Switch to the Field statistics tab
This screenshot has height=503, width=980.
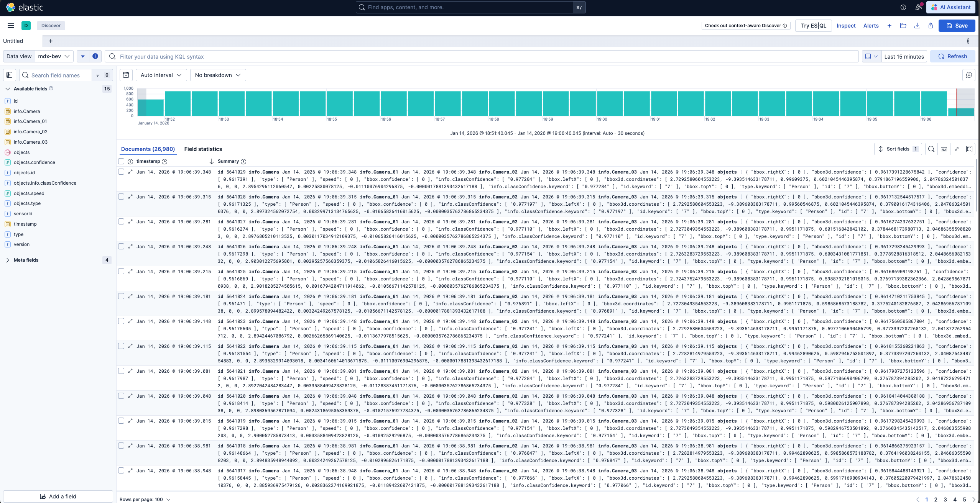203,149
